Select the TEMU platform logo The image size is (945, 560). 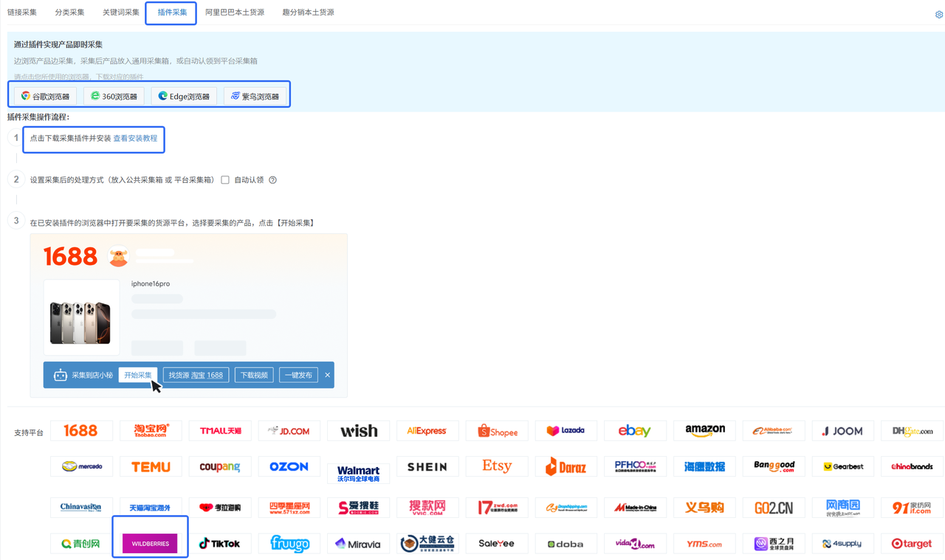pos(151,466)
